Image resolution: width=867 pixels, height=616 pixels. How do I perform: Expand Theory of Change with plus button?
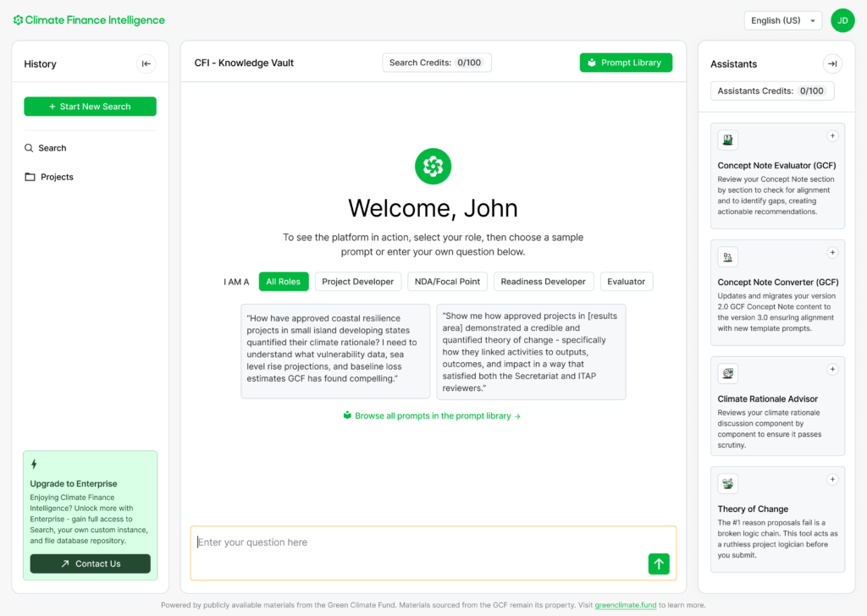pyautogui.click(x=832, y=479)
